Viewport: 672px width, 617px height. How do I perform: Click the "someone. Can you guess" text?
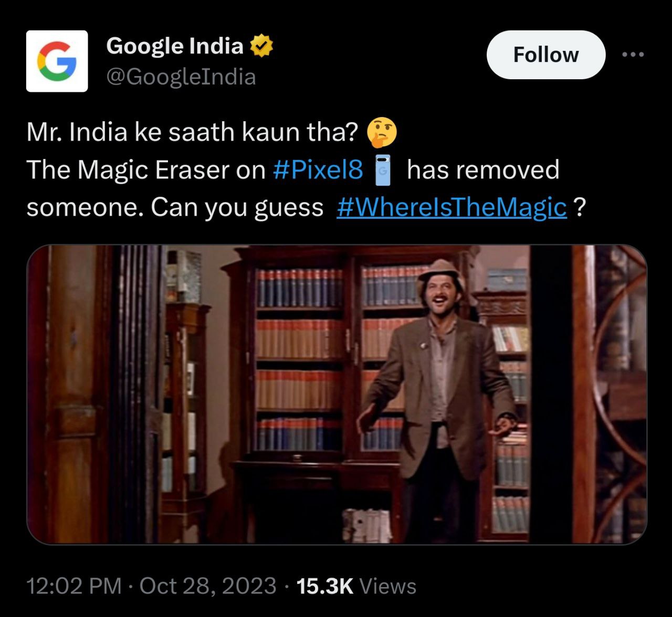tap(175, 208)
